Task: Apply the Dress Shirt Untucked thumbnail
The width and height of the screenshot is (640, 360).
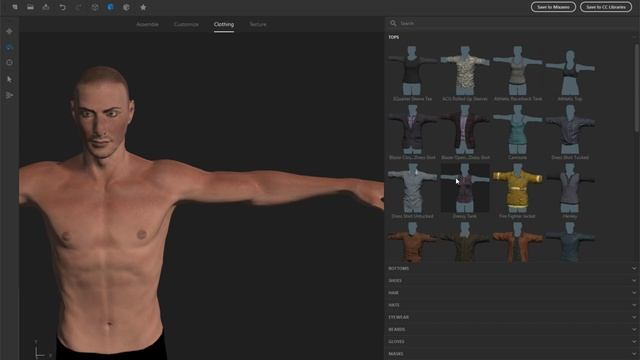Action: coord(412,188)
